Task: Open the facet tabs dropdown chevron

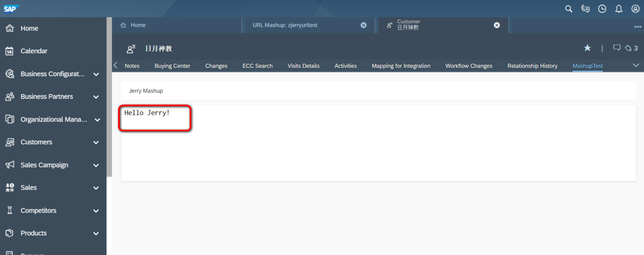Action: 636,65
